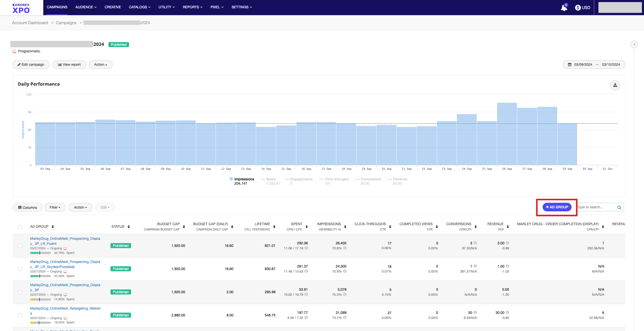
Task: Open the Filter dropdown
Action: [x=55, y=207]
